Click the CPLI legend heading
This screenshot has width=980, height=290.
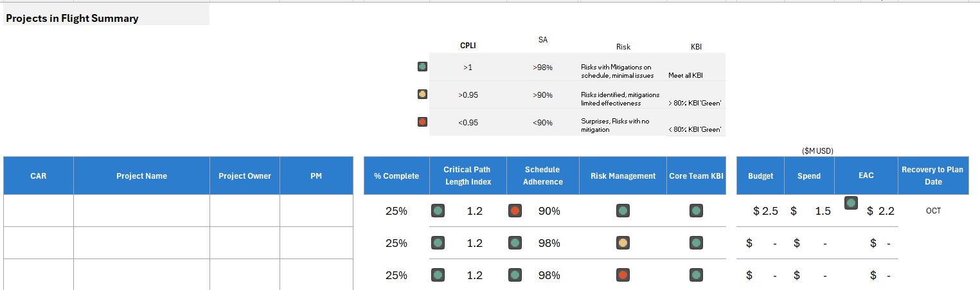coord(468,46)
